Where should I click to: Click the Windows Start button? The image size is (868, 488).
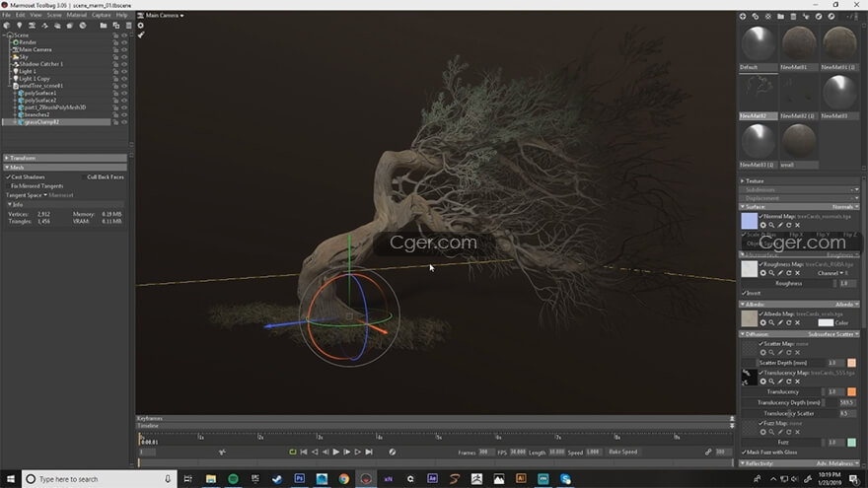pyautogui.click(x=11, y=478)
